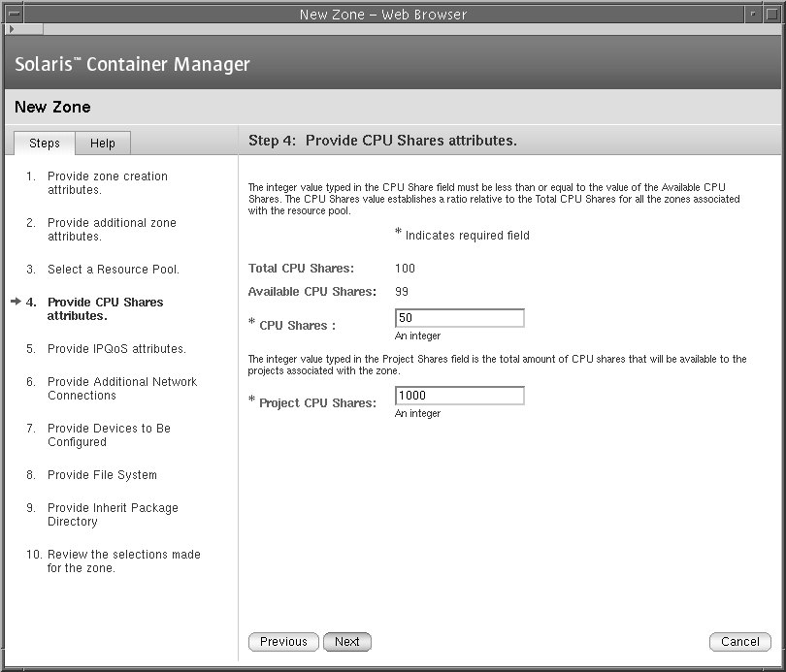The width and height of the screenshot is (786, 672).
Task: Select step 3 Select a Resource Pool
Action: point(114,270)
